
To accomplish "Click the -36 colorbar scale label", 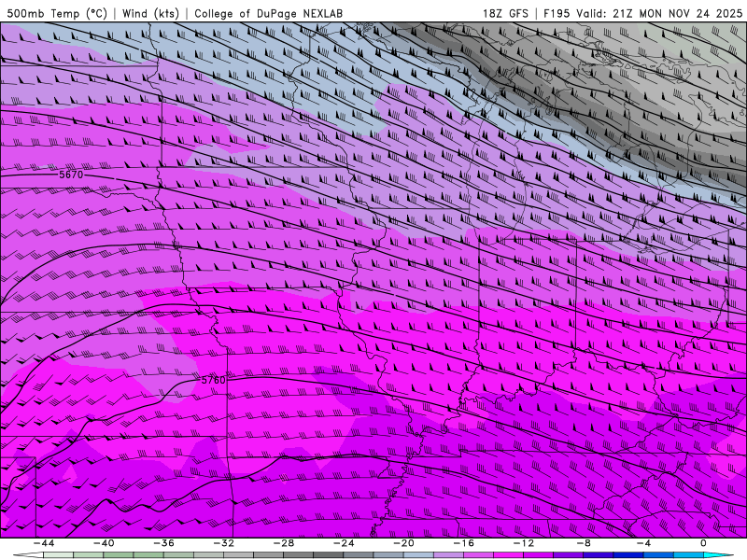I will tap(164, 543).
